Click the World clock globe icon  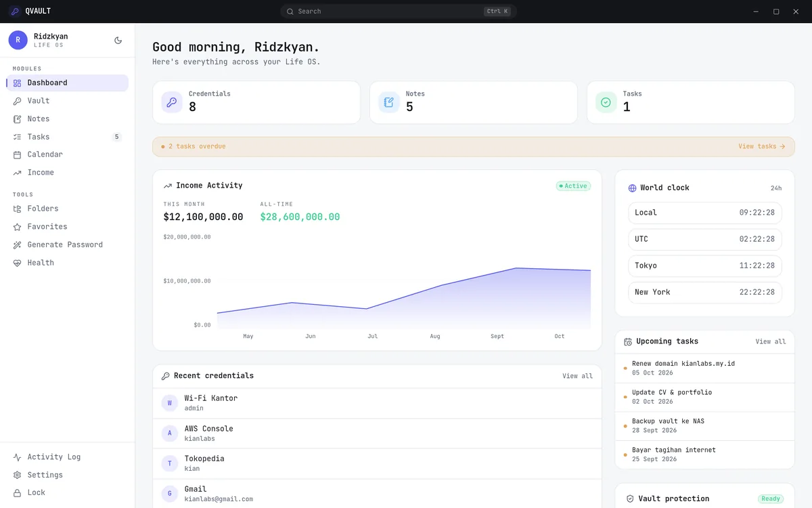coord(632,188)
